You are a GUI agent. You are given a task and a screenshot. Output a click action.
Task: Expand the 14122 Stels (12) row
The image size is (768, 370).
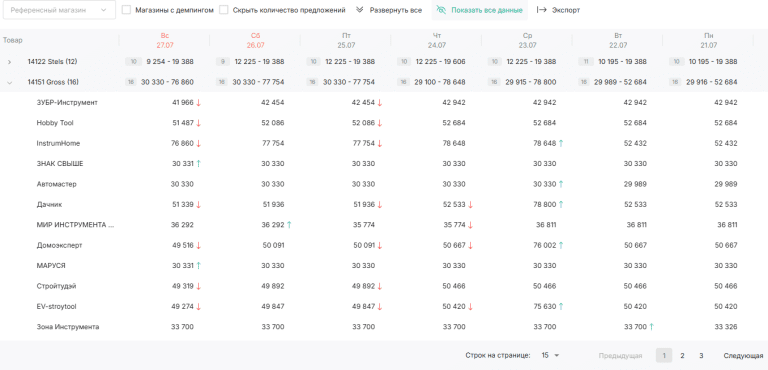click(9, 62)
